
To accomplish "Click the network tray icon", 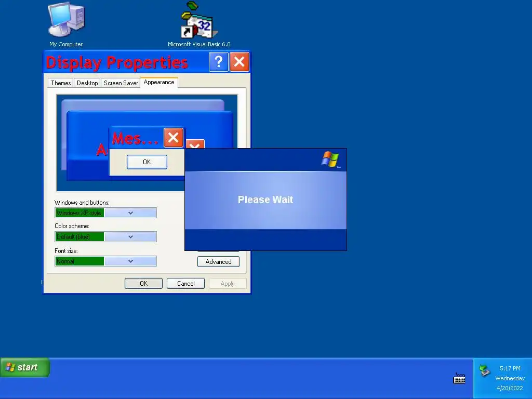I will coord(485,370).
